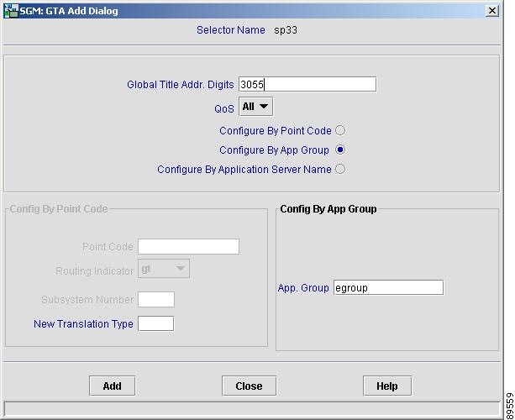Select Configure By App Group radio button
515x420 pixels.
[340, 150]
